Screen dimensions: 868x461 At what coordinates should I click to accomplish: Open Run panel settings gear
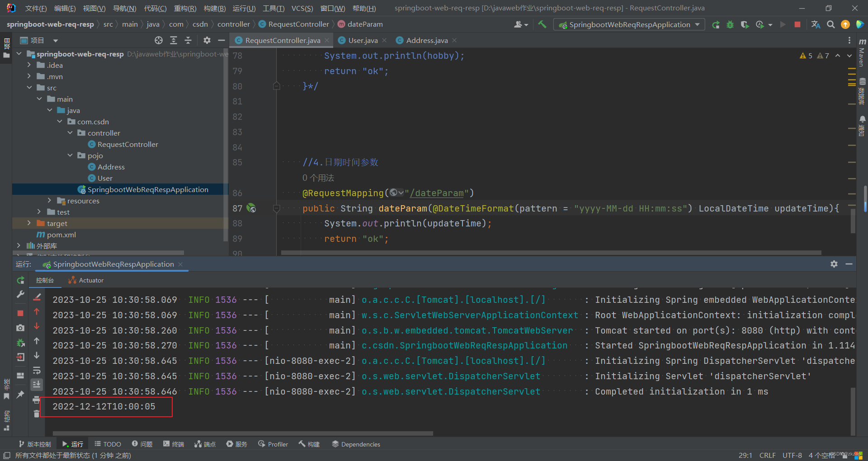click(834, 264)
